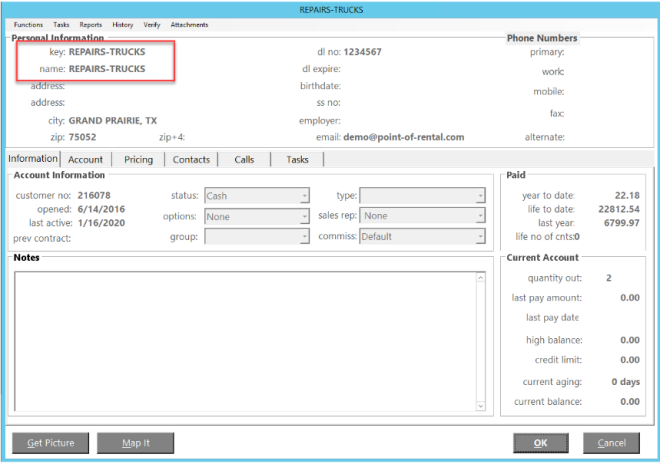Click customer number 216078
660x464 pixels.
pyautogui.click(x=94, y=195)
